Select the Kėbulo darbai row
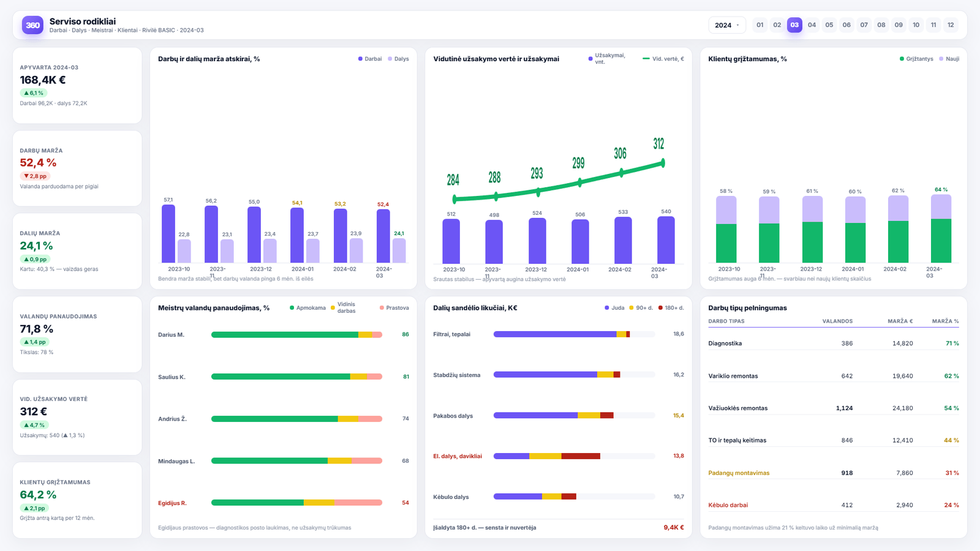The height and width of the screenshot is (551, 980). pyautogui.click(x=834, y=505)
